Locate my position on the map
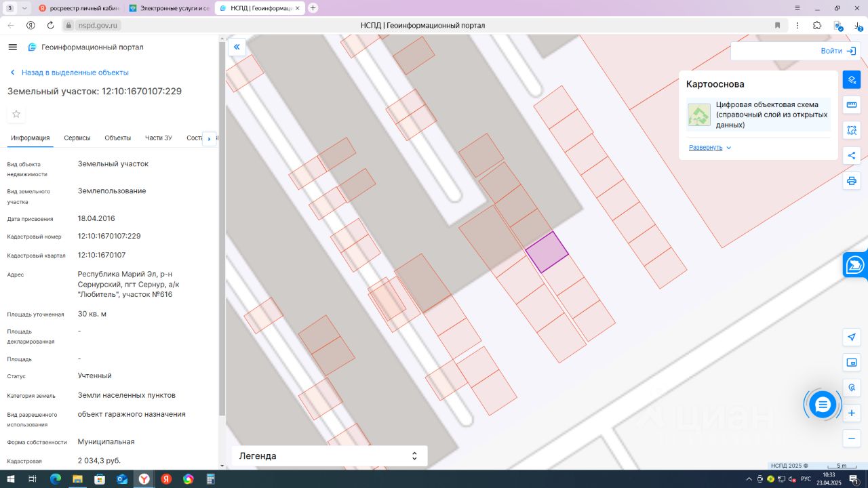868x488 pixels. point(852,337)
